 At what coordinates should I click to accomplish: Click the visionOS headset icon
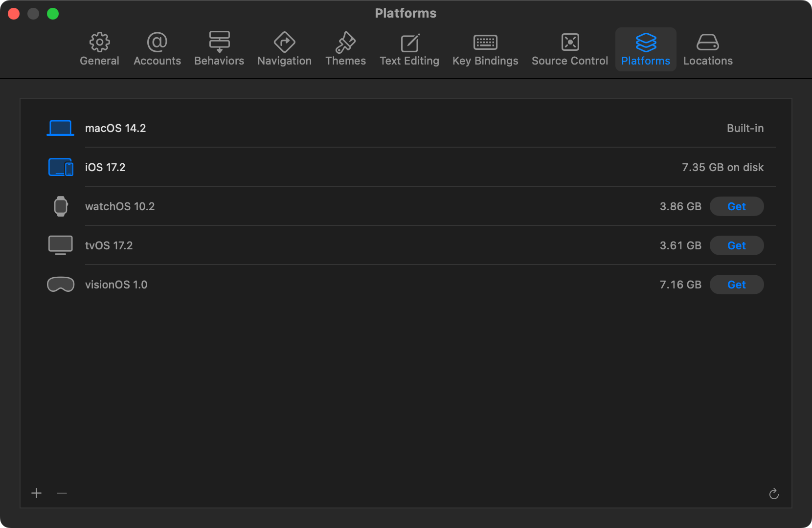60,284
